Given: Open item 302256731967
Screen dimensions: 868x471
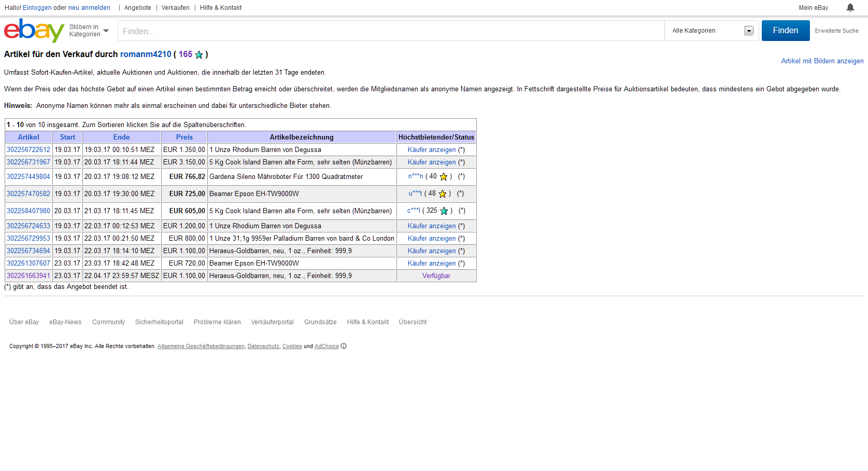Looking at the screenshot, I should 29,162.
